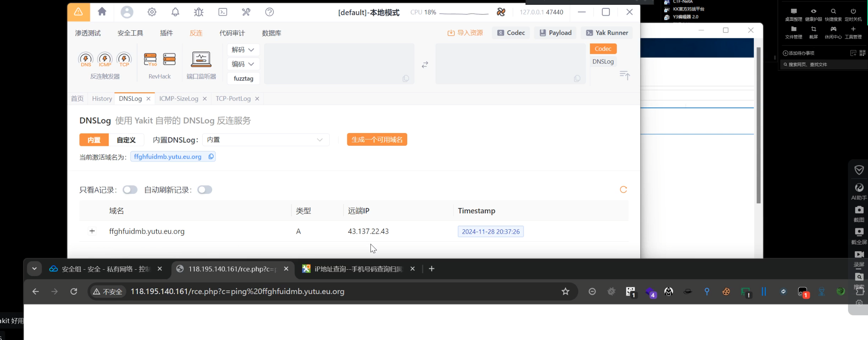Screen dimensions: 868x340
Task: Open the 截屏 tool in desktop widget
Action: tap(813, 32)
